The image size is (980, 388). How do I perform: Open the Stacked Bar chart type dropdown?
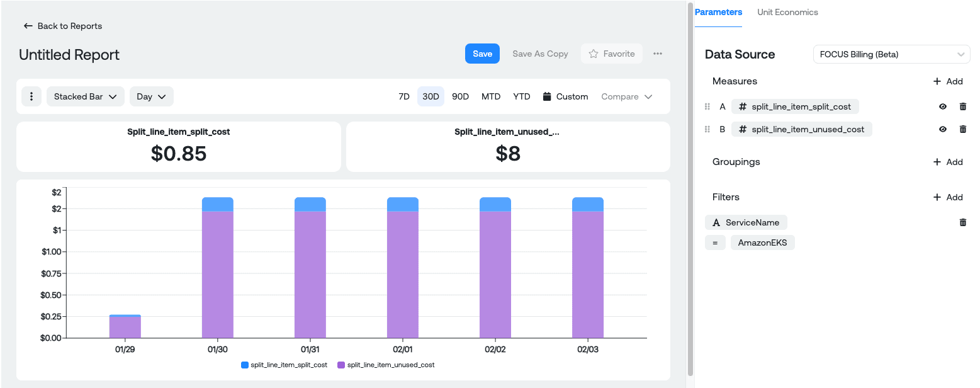(85, 96)
